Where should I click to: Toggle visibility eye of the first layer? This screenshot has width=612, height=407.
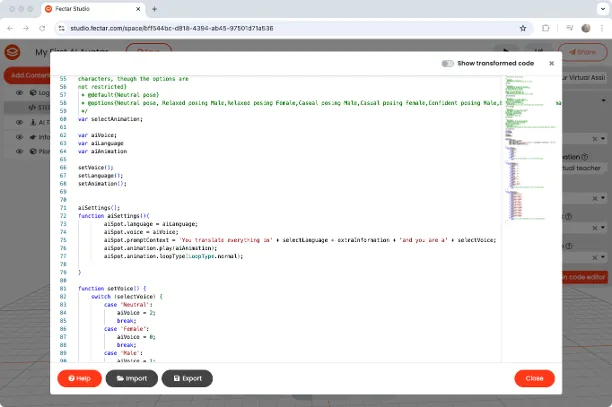pos(20,93)
